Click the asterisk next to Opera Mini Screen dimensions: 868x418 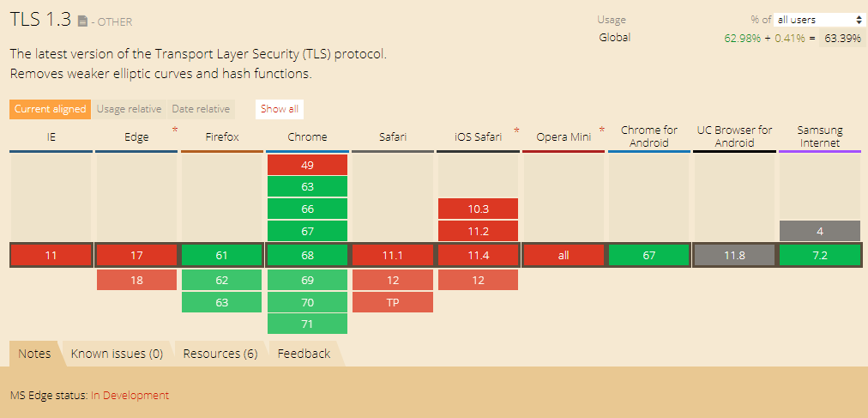[601, 130]
